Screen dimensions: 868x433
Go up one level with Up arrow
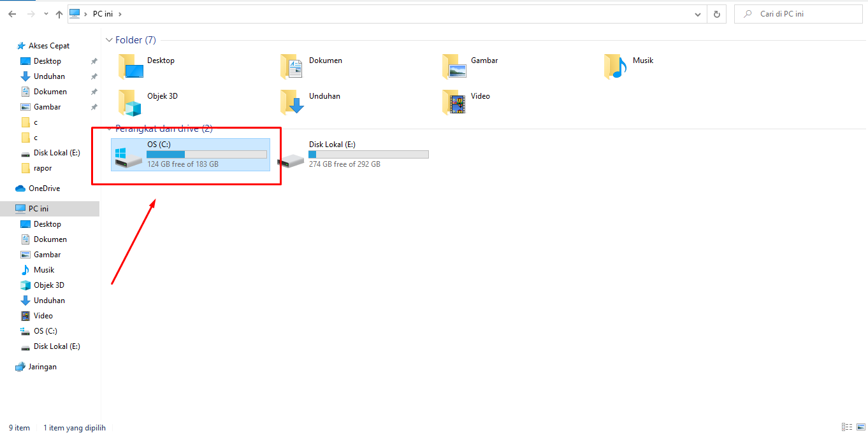point(59,13)
